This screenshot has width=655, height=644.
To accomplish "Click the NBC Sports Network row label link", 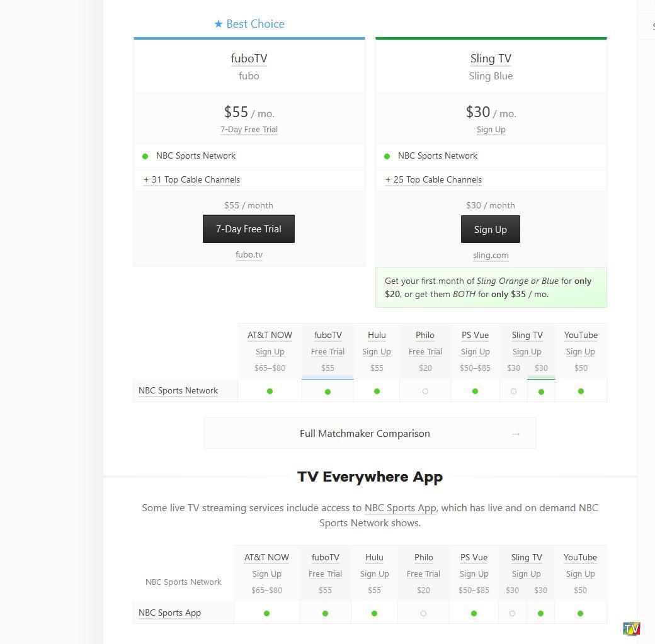I will pyautogui.click(x=178, y=391).
